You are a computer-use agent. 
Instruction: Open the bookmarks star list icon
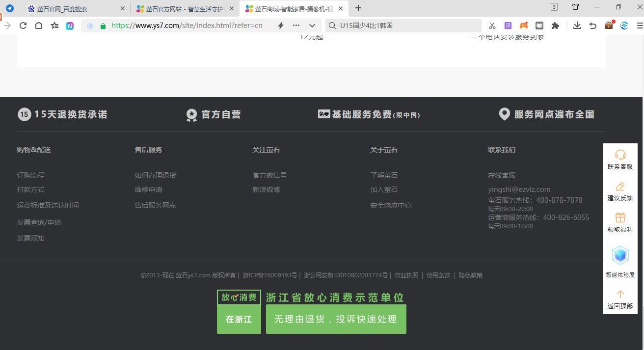54,26
